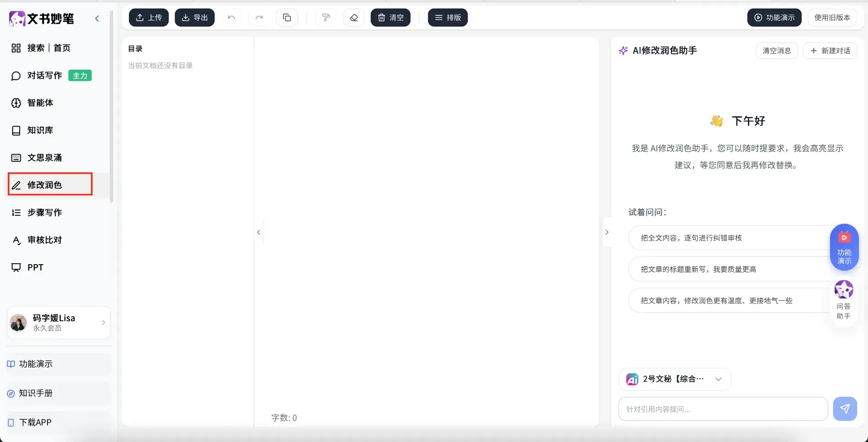Image resolution: width=868 pixels, height=442 pixels.
Task: Go to 步骤写作 in sidebar
Action: [x=44, y=213]
